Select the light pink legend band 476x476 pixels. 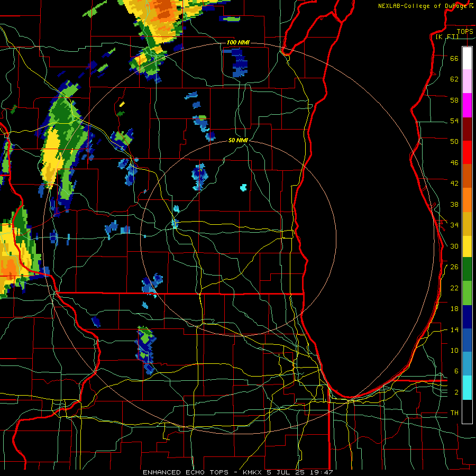pyautogui.click(x=467, y=81)
